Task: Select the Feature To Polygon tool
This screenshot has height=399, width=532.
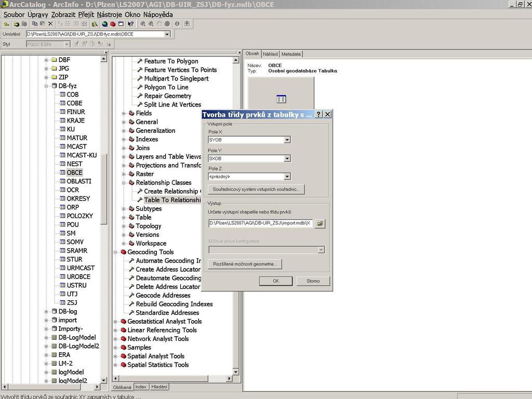Action: [171, 61]
